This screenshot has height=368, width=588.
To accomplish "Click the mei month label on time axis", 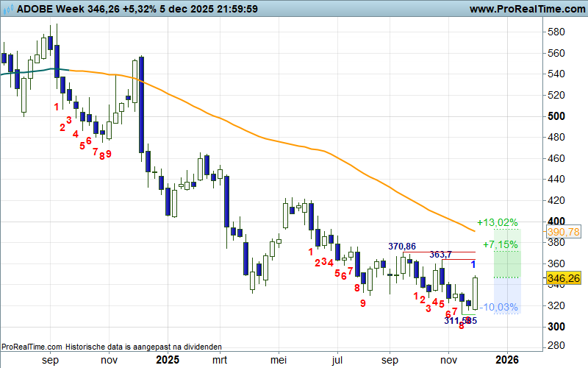I will (278, 360).
